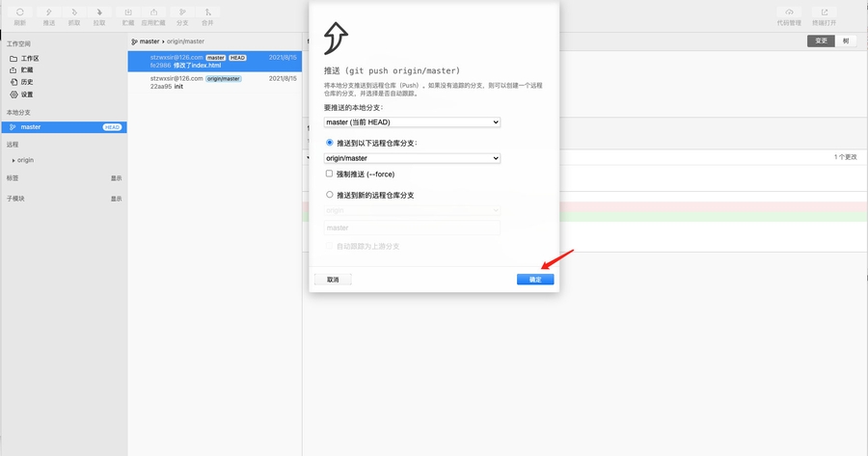Select the 22aa95 init commit row

[x=214, y=82]
